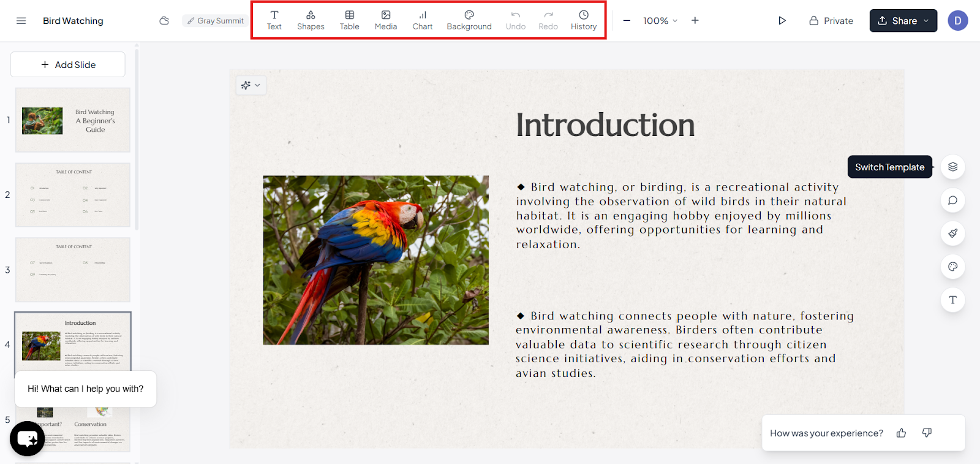Click the Switch Template layers icon

[953, 167]
